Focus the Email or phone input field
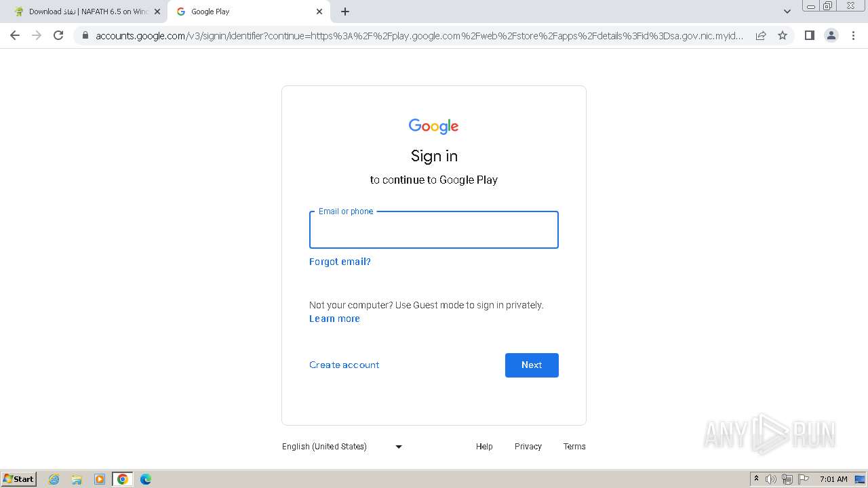This screenshot has height=488, width=868. 434,230
